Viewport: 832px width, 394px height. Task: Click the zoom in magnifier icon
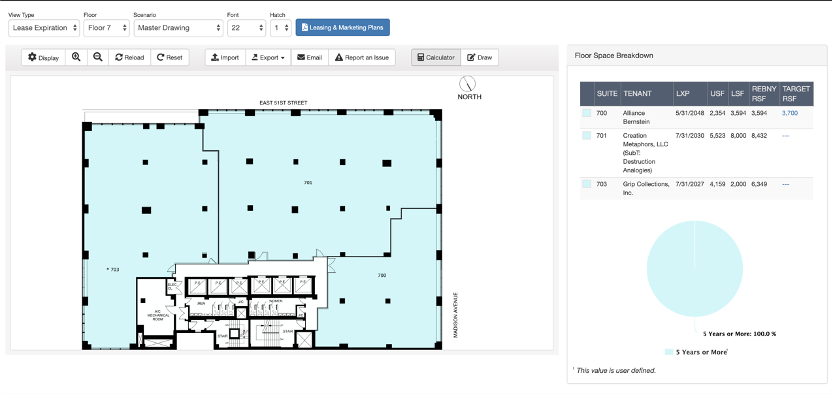click(76, 57)
